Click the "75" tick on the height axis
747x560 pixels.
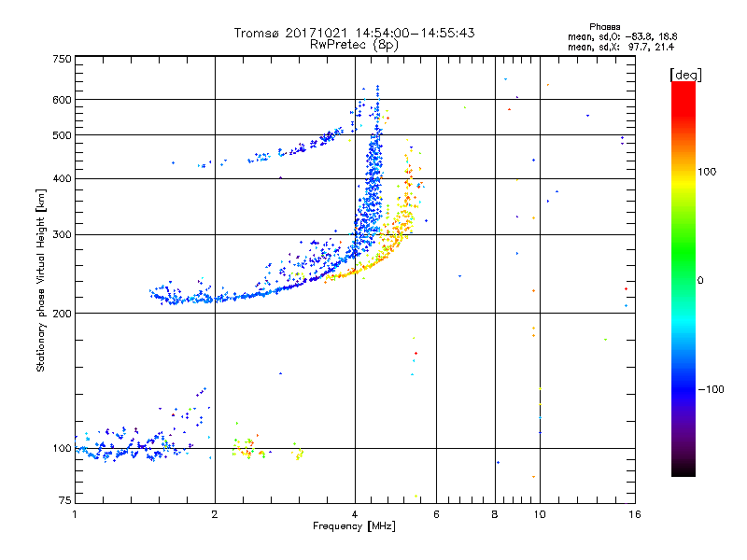pyautogui.click(x=65, y=500)
